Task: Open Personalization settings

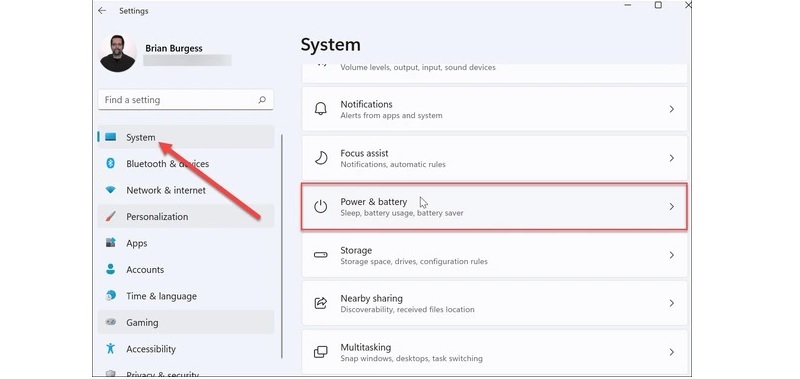Action: [186, 216]
